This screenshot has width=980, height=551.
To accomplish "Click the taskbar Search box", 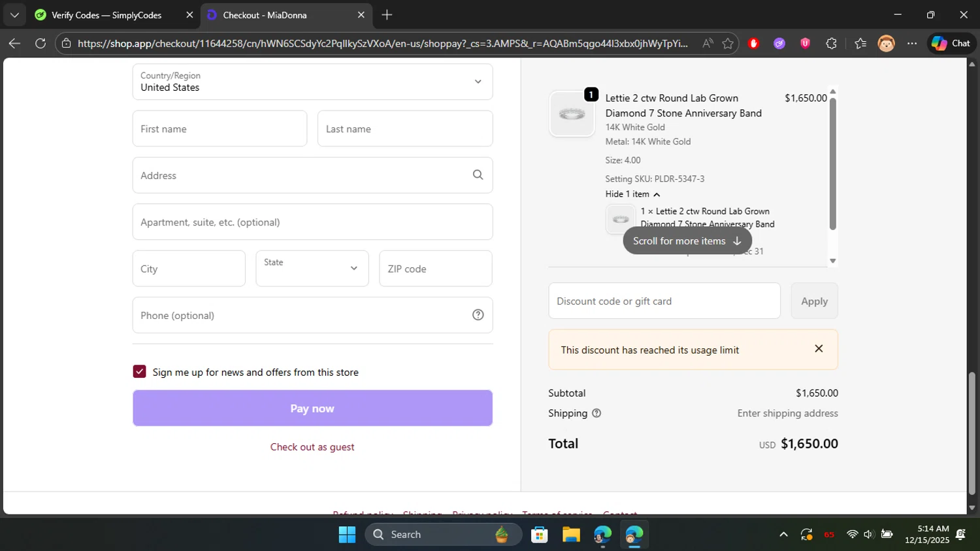I will 444,535.
